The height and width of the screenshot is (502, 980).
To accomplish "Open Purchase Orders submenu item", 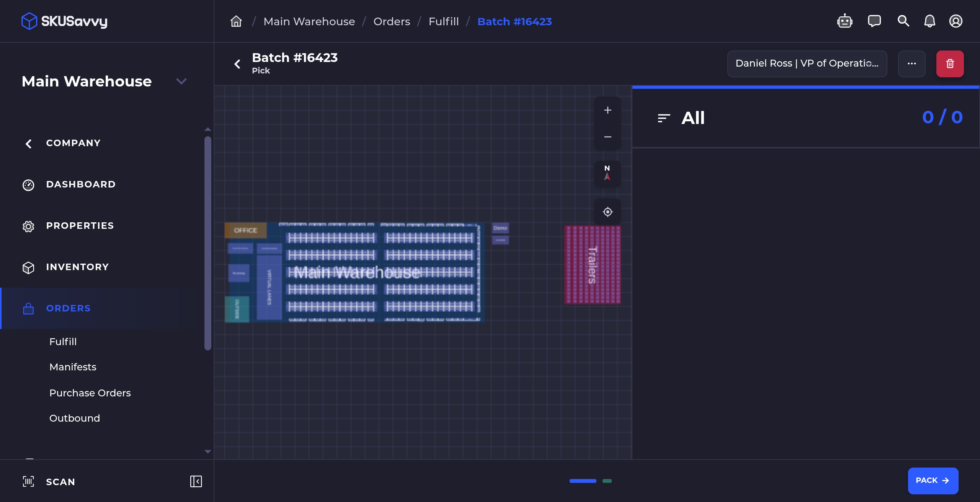I will tap(90, 393).
